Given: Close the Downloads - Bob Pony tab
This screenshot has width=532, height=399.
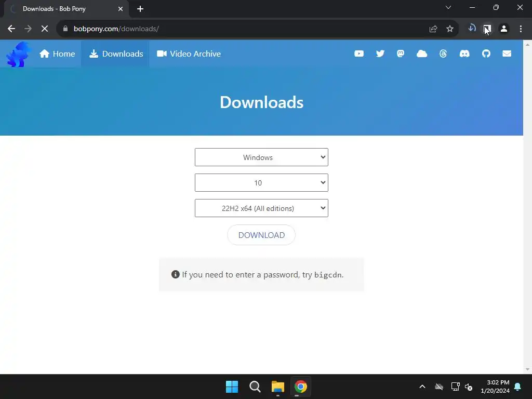Looking at the screenshot, I should (x=121, y=9).
